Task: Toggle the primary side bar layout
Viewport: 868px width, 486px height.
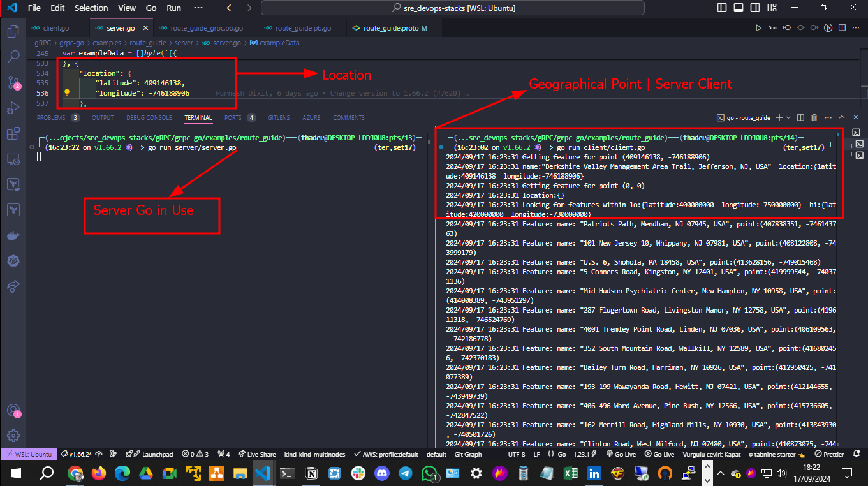Action: [x=721, y=8]
